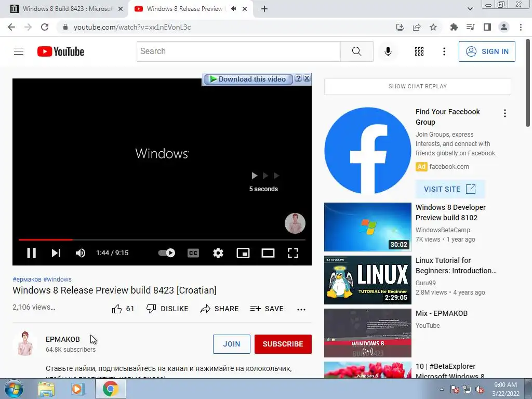The image size is (532, 399).
Task: Click the #windows hashtag
Action: tap(57, 279)
